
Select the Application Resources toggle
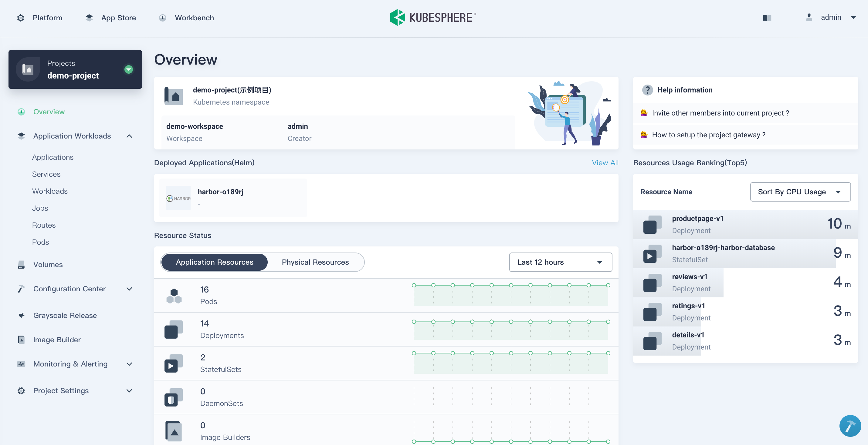point(214,262)
